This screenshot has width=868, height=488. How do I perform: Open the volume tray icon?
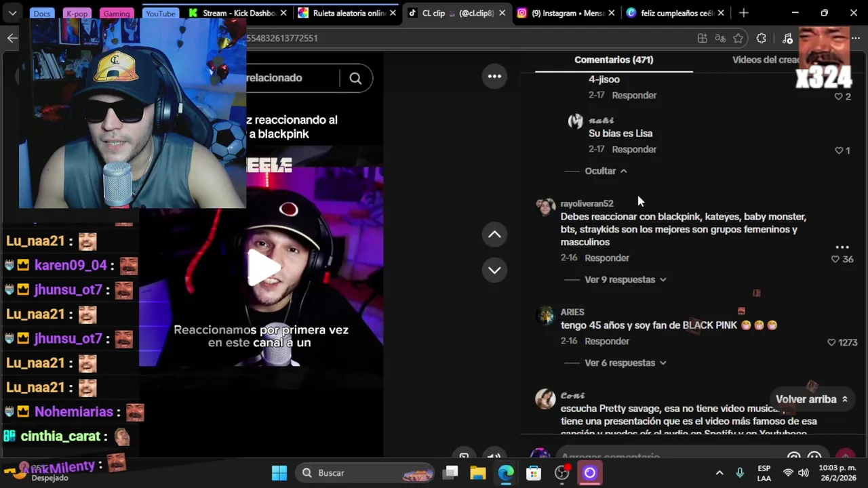tap(804, 472)
